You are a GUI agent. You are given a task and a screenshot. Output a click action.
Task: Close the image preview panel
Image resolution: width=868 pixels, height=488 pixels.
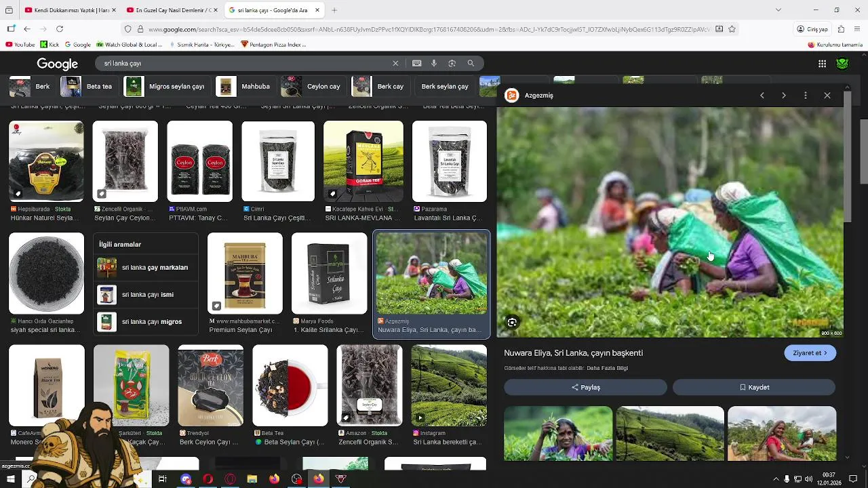[827, 96]
